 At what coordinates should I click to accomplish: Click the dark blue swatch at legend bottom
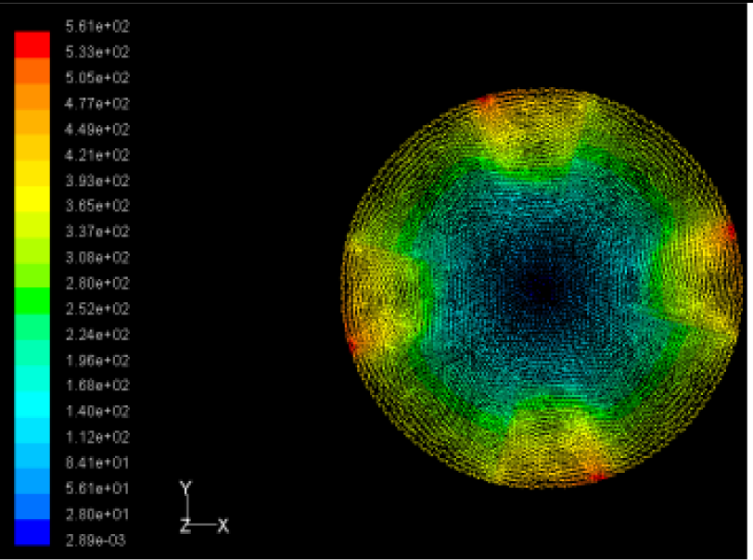tap(32, 533)
